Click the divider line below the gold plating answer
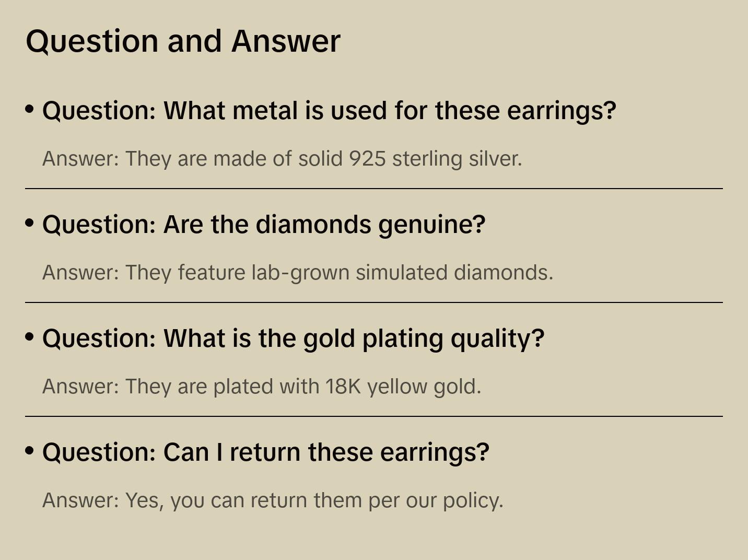Image resolution: width=748 pixels, height=560 pixels. point(374,416)
